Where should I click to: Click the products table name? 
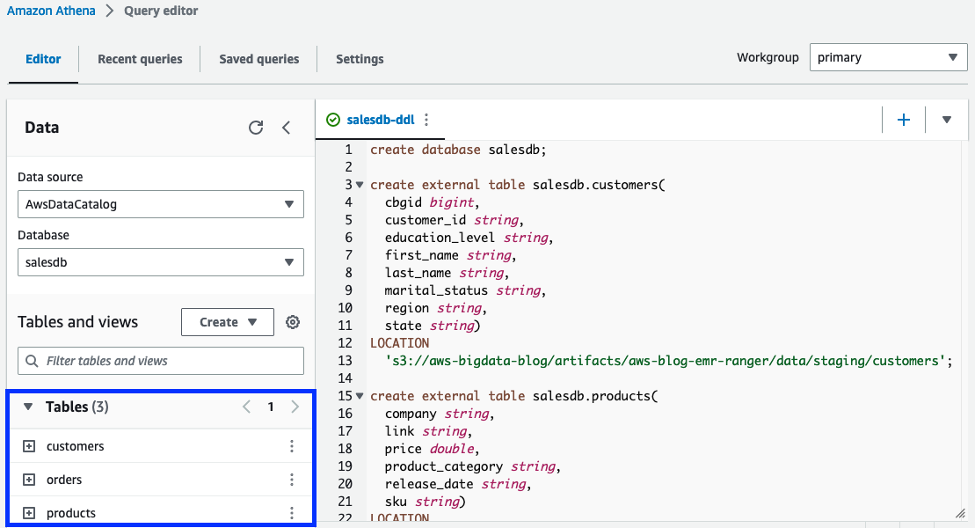point(71,513)
